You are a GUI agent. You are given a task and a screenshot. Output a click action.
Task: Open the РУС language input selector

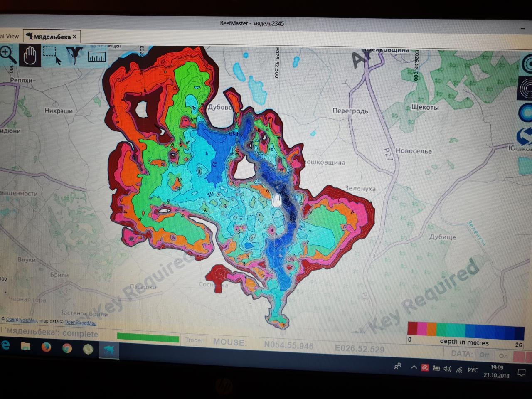coord(473,370)
